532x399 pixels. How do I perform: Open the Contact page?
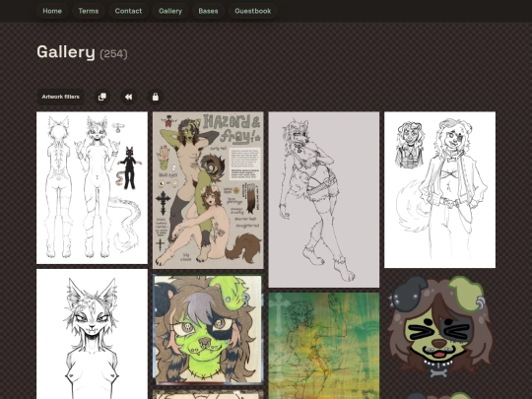click(128, 11)
